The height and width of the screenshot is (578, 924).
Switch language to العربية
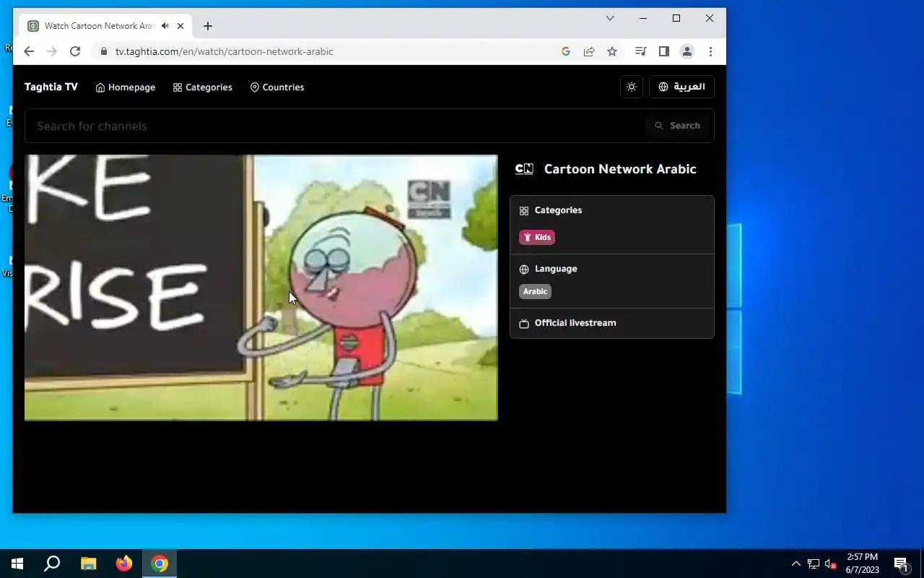click(x=681, y=87)
